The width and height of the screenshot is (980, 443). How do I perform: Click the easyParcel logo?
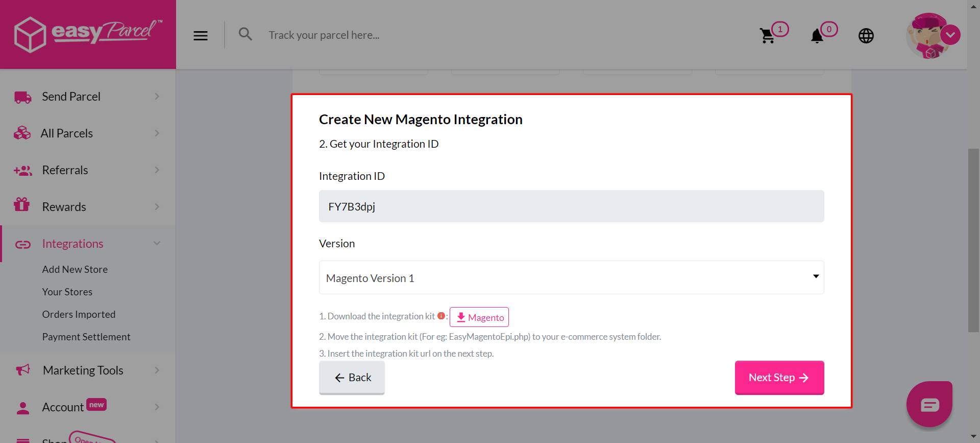click(x=88, y=34)
